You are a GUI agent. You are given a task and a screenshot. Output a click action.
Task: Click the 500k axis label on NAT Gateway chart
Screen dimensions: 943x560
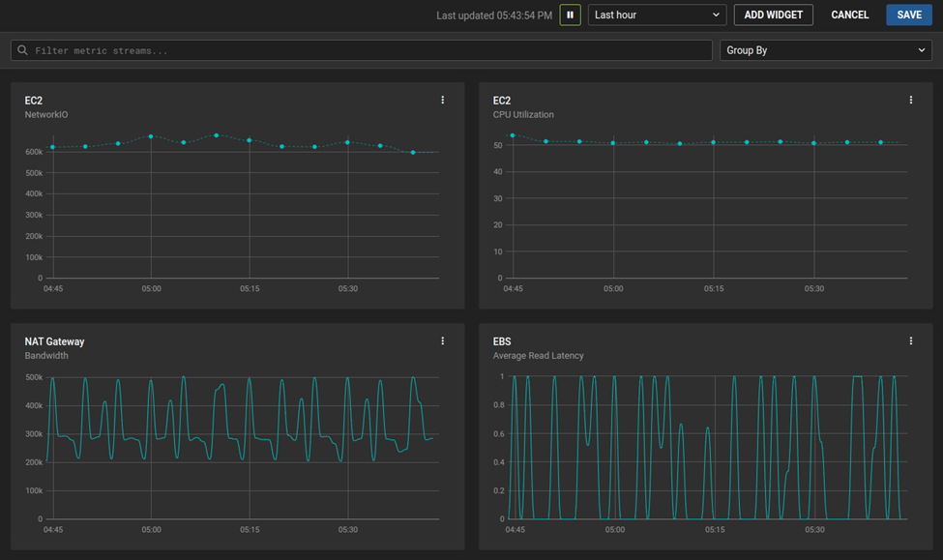tap(34, 377)
